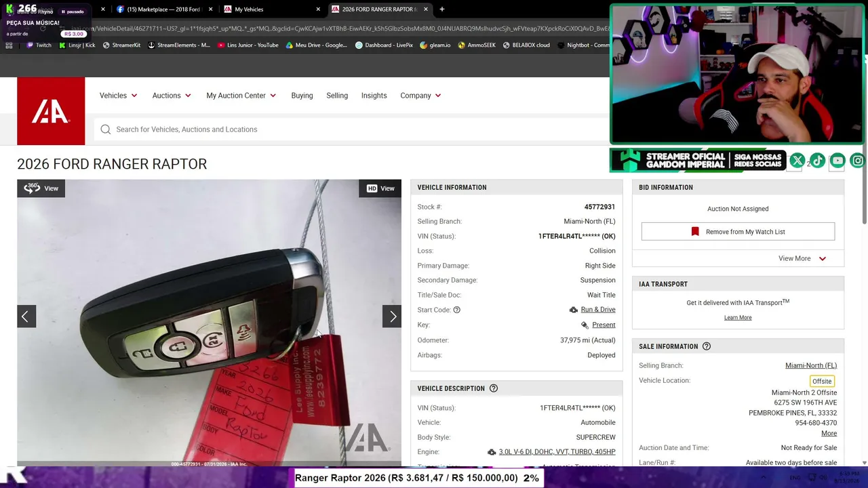
Task: Close the Marketplace 2018 Ford tab
Action: (211, 9)
